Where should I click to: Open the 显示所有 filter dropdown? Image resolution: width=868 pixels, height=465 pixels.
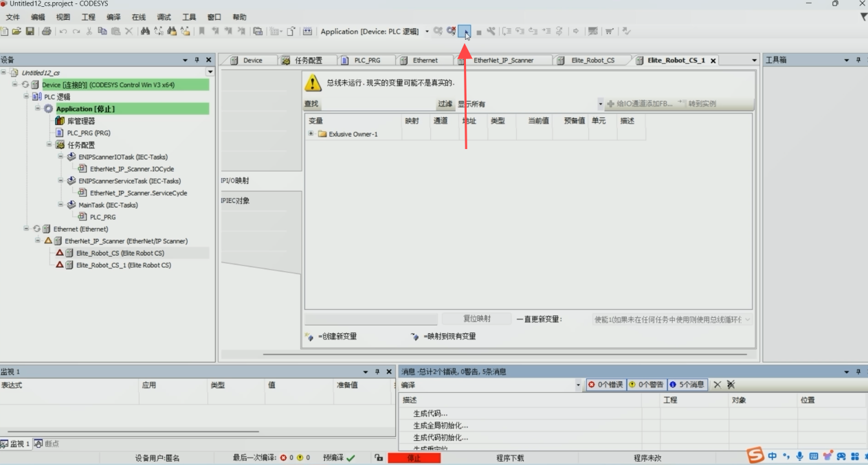(x=600, y=104)
